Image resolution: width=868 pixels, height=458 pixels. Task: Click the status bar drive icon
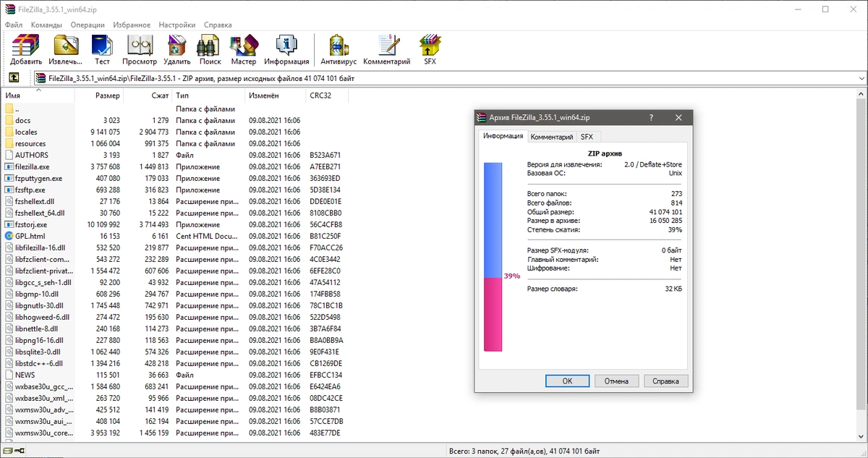[9, 451]
